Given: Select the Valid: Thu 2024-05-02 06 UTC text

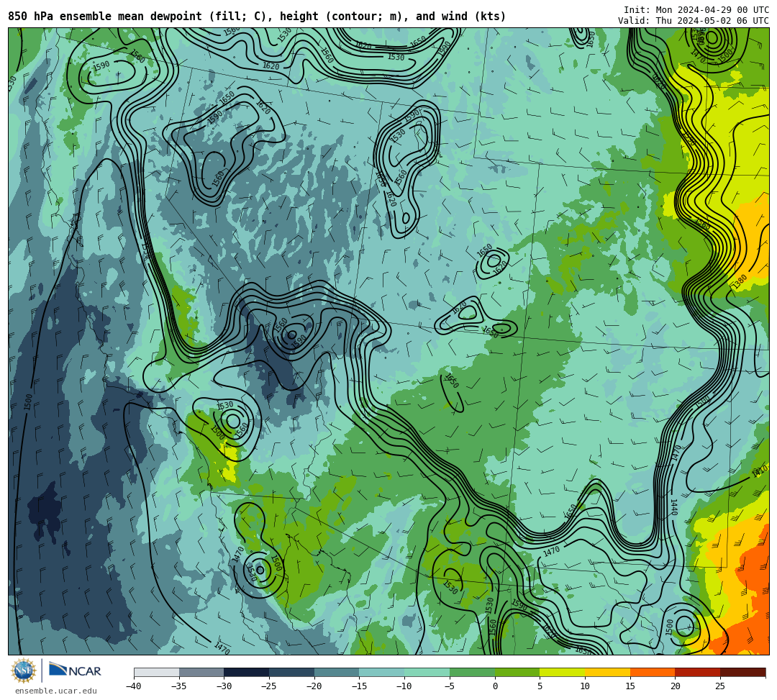Looking at the screenshot, I should 694,21.
